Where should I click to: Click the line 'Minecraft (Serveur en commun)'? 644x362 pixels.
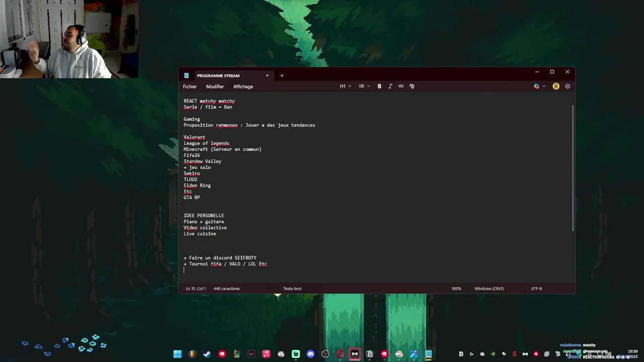click(x=222, y=149)
